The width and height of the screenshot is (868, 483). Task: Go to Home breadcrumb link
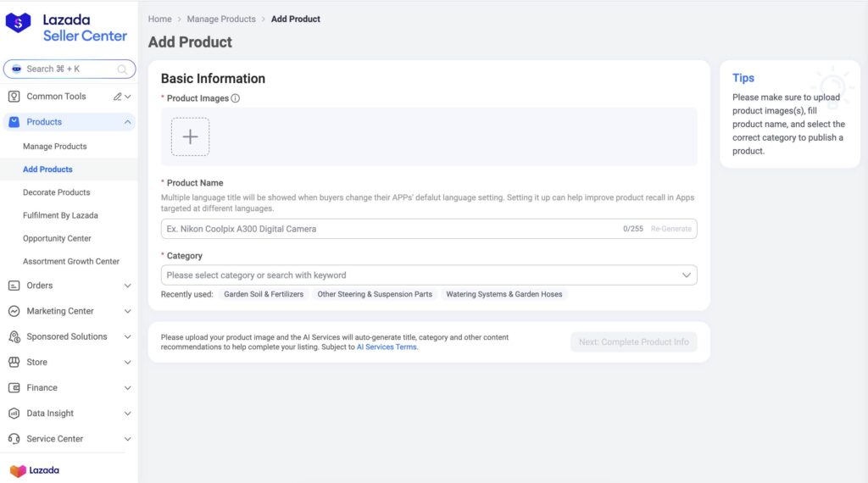coord(160,19)
